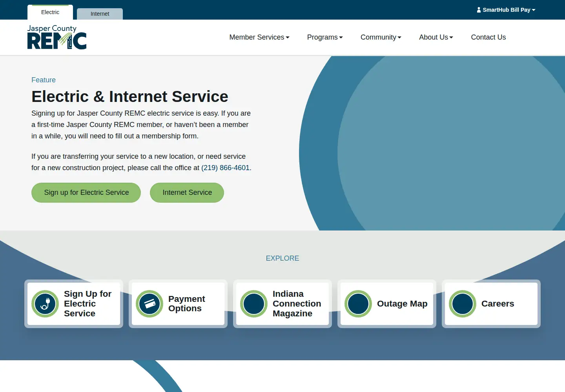Viewport: 565px width, 392px height.
Task: Expand the SmartHub Bill Pay dropdown
Action: pyautogui.click(x=506, y=10)
